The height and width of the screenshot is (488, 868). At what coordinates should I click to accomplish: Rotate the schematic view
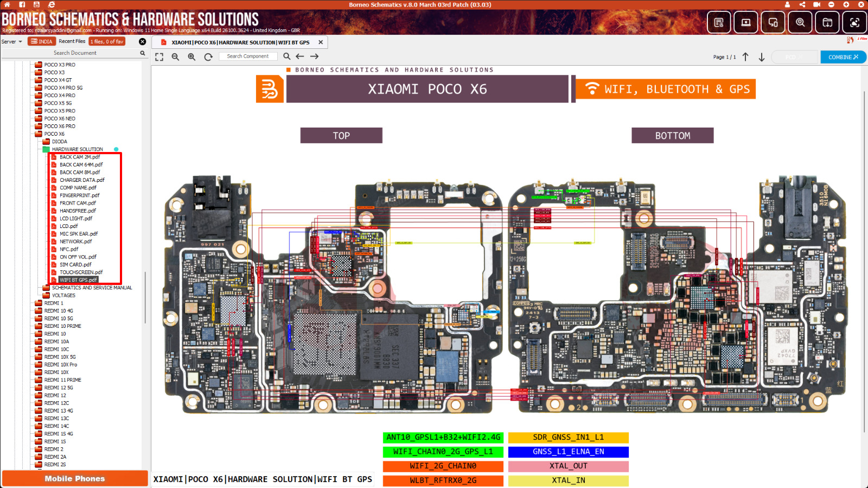click(208, 56)
